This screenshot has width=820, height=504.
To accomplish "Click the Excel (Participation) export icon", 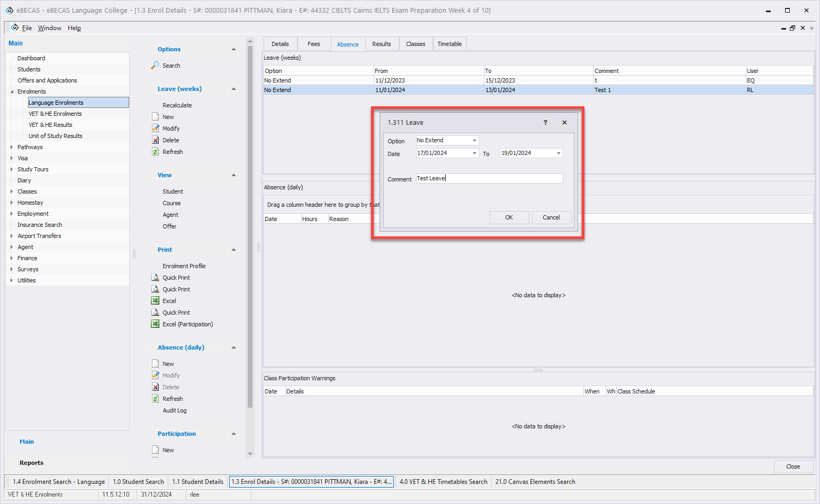I will [x=155, y=324].
